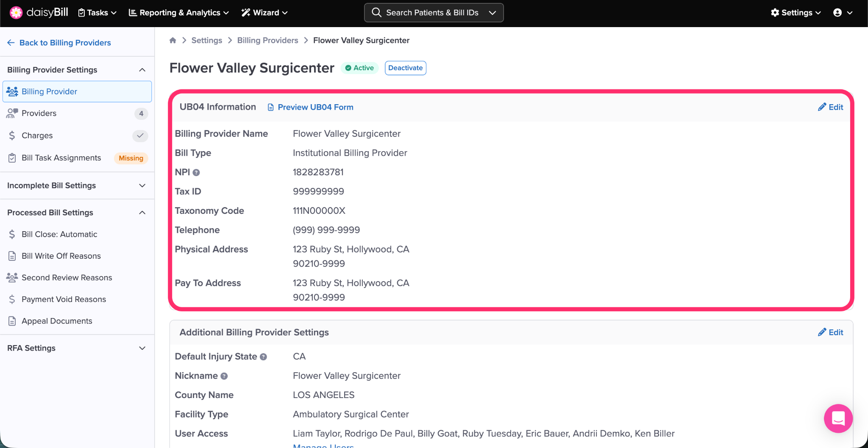Expand the Incomplete Bill Settings section
The height and width of the screenshot is (448, 868).
tap(142, 185)
